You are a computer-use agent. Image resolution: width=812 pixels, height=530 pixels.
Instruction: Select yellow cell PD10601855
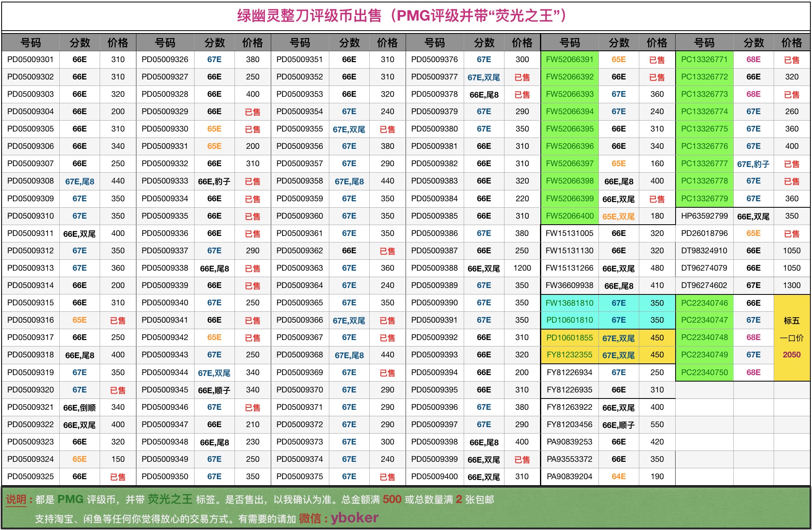coord(569,338)
